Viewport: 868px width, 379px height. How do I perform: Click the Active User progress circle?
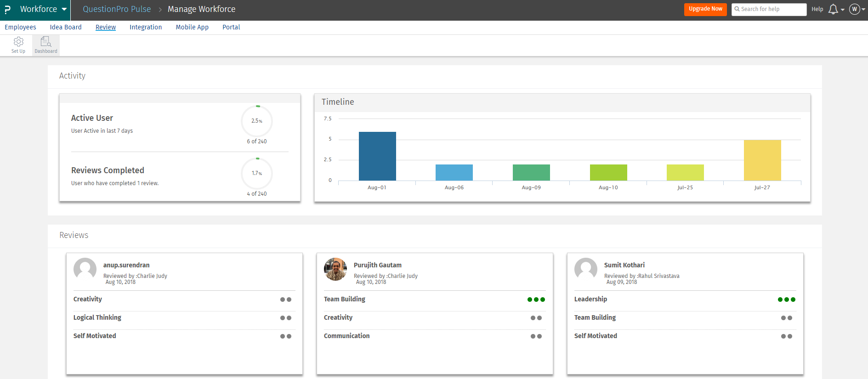(257, 121)
